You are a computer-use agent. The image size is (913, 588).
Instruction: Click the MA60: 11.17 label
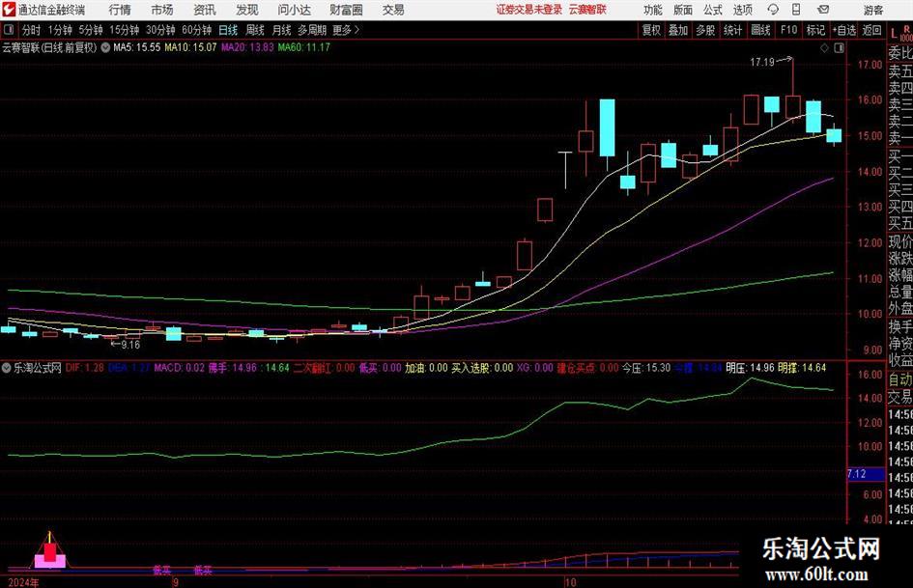click(x=304, y=47)
